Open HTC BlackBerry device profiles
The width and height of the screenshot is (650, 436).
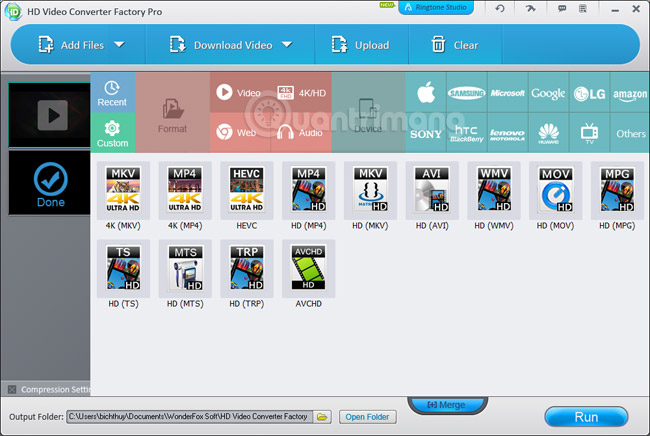pos(467,133)
